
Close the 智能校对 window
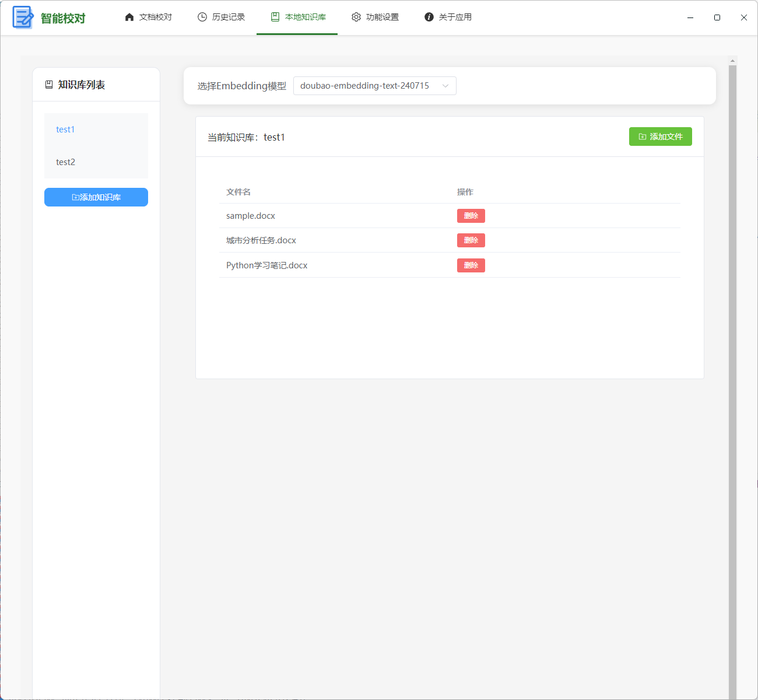point(744,17)
